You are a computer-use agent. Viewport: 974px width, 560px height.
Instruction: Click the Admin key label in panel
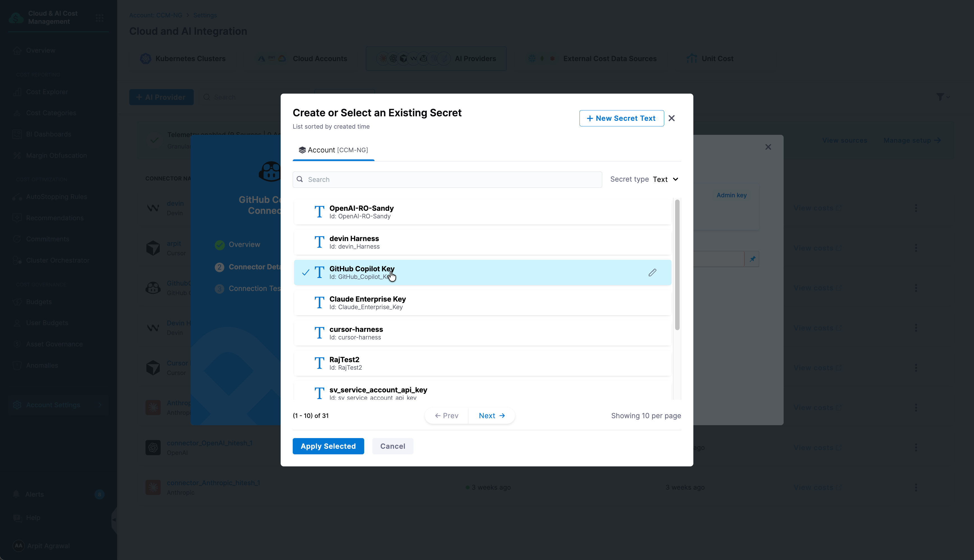point(731,195)
